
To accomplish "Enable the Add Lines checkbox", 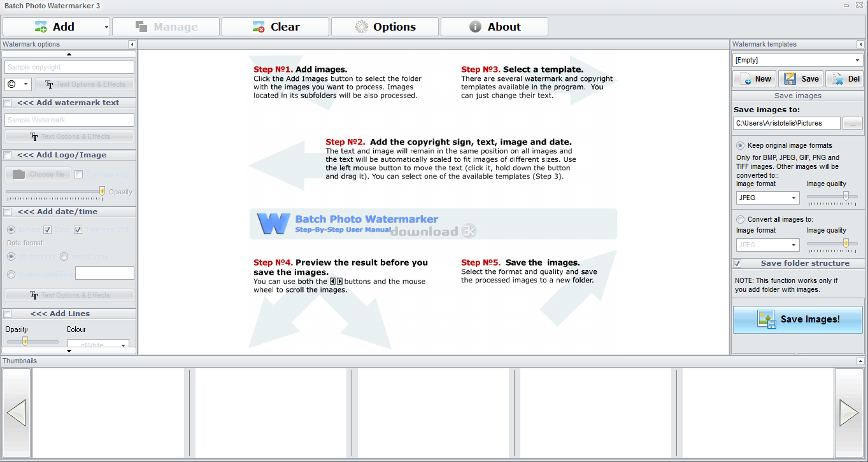I will tap(8, 314).
